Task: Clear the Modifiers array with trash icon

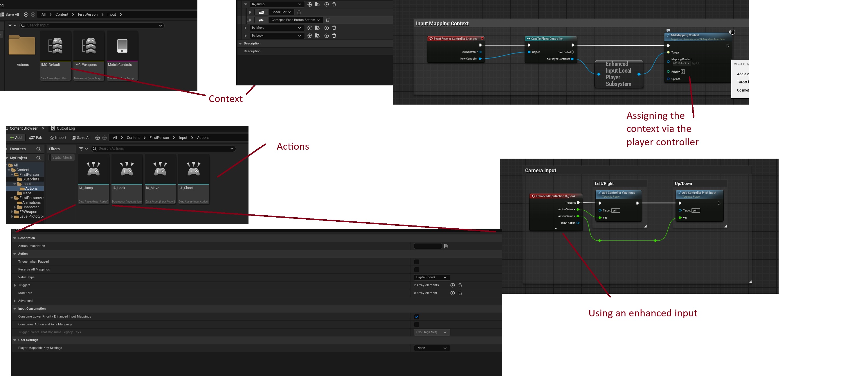Action: point(460,293)
